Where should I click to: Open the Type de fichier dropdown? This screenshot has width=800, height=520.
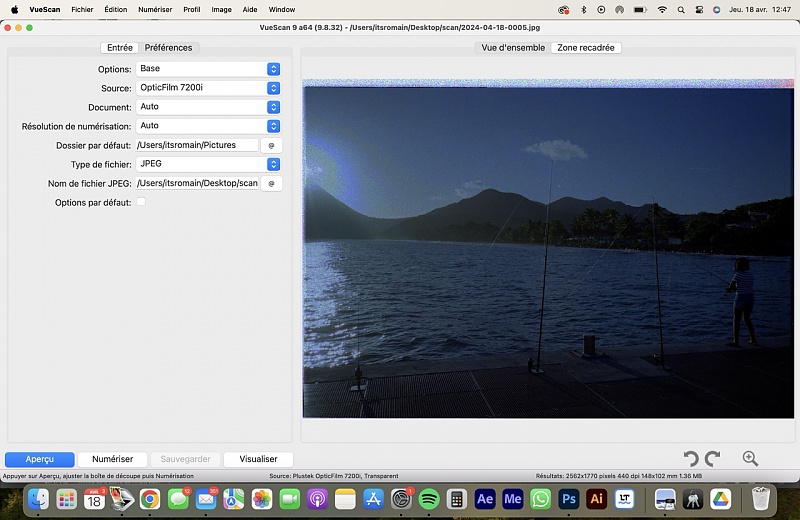(273, 164)
